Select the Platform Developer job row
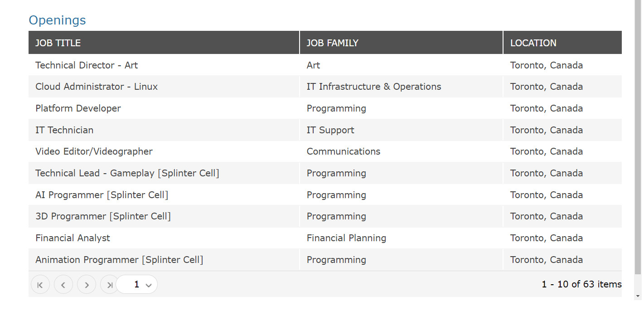Screen dimensions: 644x316 pyautogui.click(x=78, y=108)
